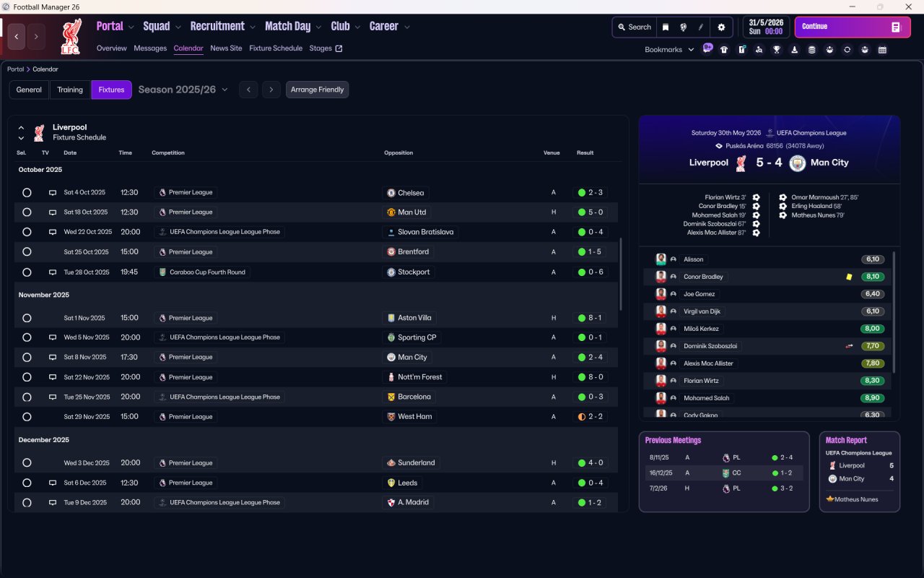Click the Portal breadcrumb link
924x578 pixels.
[15, 69]
